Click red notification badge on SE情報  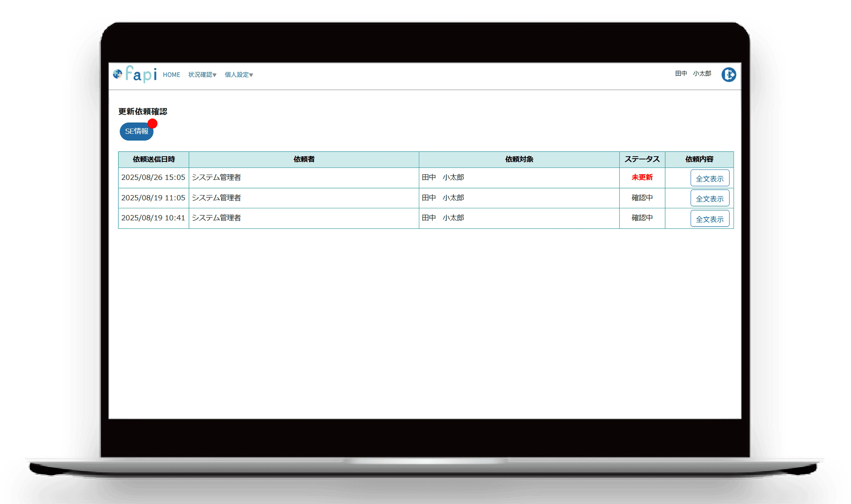point(152,124)
